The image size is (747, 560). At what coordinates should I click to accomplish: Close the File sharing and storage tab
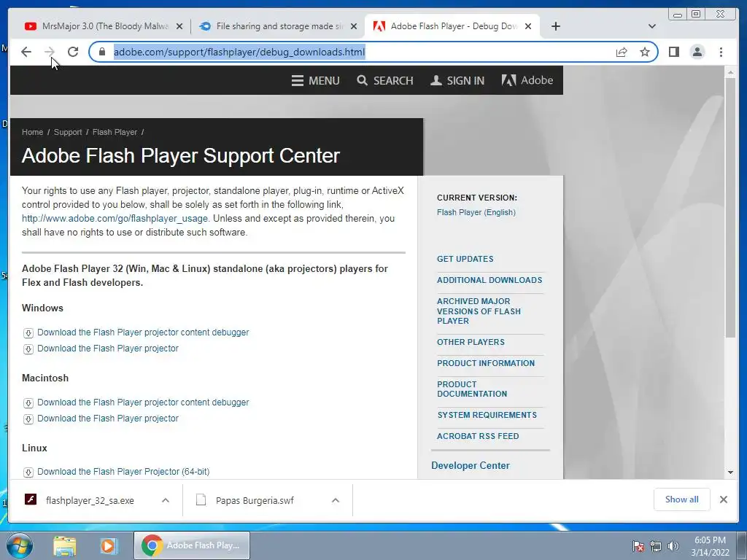(354, 27)
